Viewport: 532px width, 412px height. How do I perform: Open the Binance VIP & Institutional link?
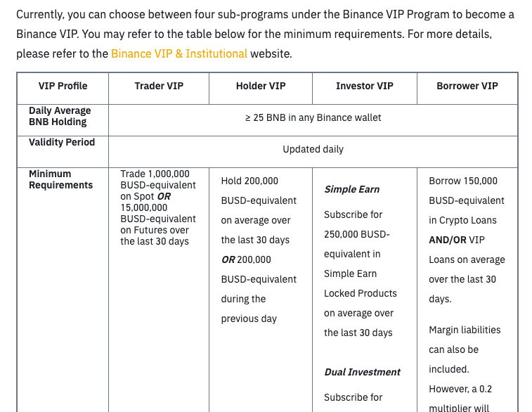pos(179,53)
